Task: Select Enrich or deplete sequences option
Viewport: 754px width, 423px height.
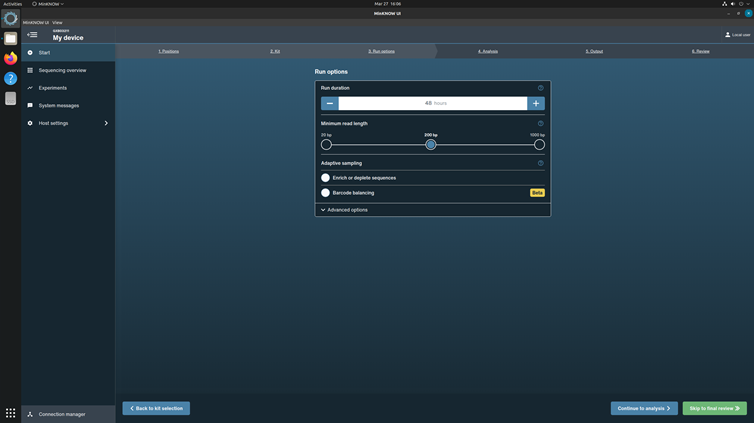Action: [326, 178]
